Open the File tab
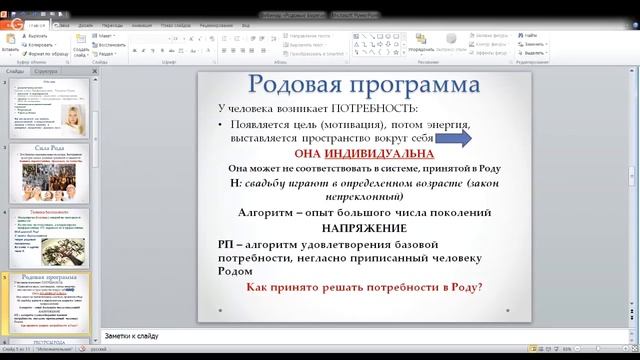Image resolution: width=640 pixels, height=360 pixels. pos(12,25)
